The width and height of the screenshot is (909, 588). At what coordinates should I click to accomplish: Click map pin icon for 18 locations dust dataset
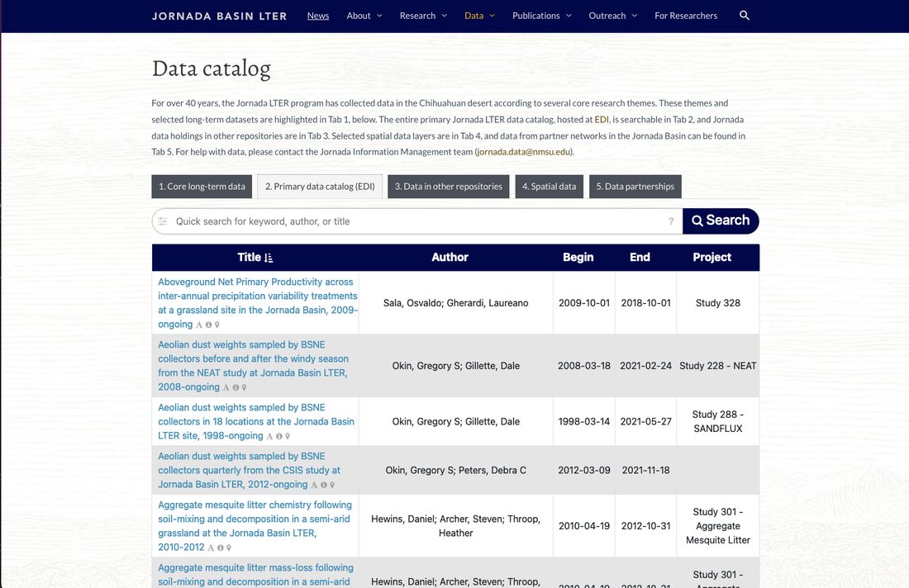(288, 436)
